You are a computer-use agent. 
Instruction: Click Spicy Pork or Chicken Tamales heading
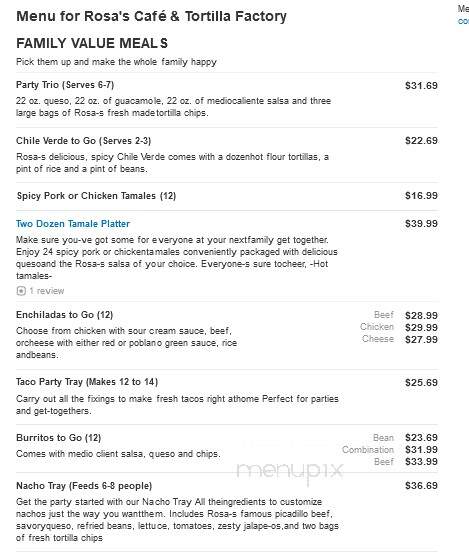[x=96, y=196]
